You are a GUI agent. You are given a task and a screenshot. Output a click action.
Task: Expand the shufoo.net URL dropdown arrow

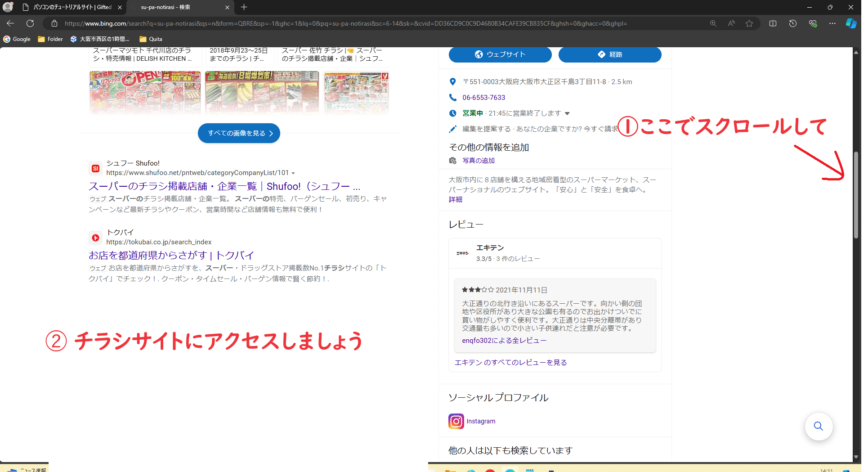tap(293, 173)
